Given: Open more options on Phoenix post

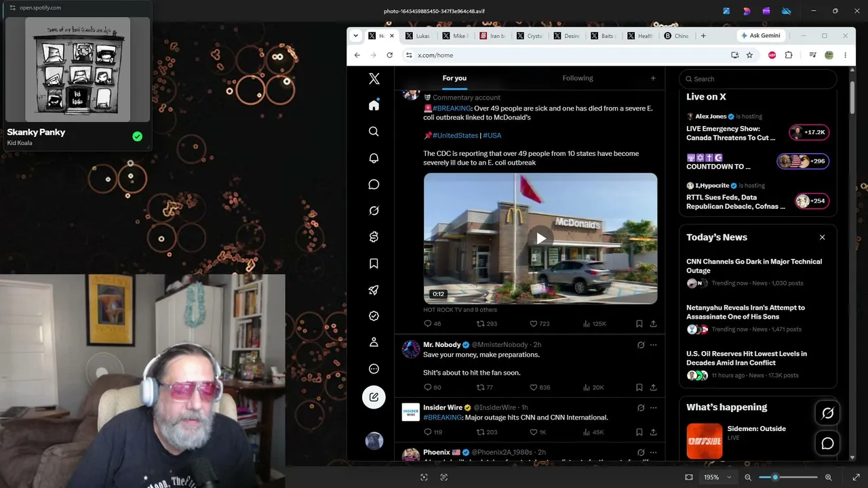Looking at the screenshot, I should coord(653,453).
